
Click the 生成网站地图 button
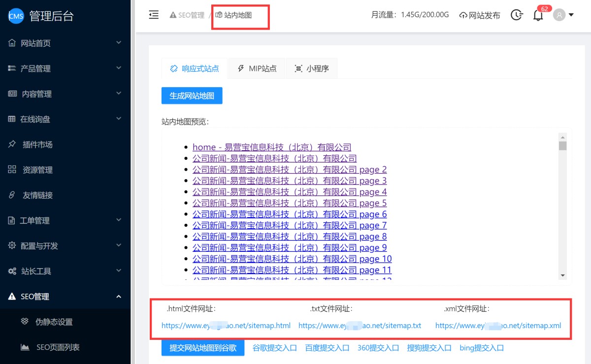tap(192, 96)
